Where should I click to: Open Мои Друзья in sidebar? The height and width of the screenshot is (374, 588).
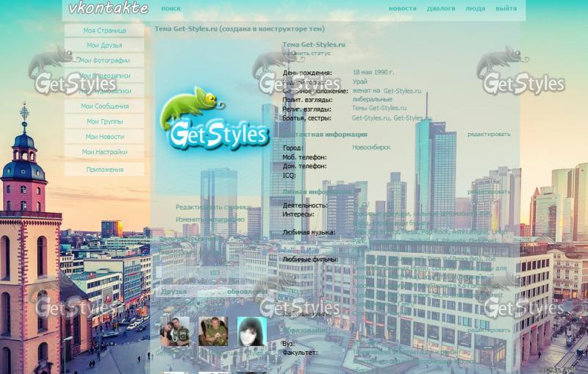[x=104, y=45]
